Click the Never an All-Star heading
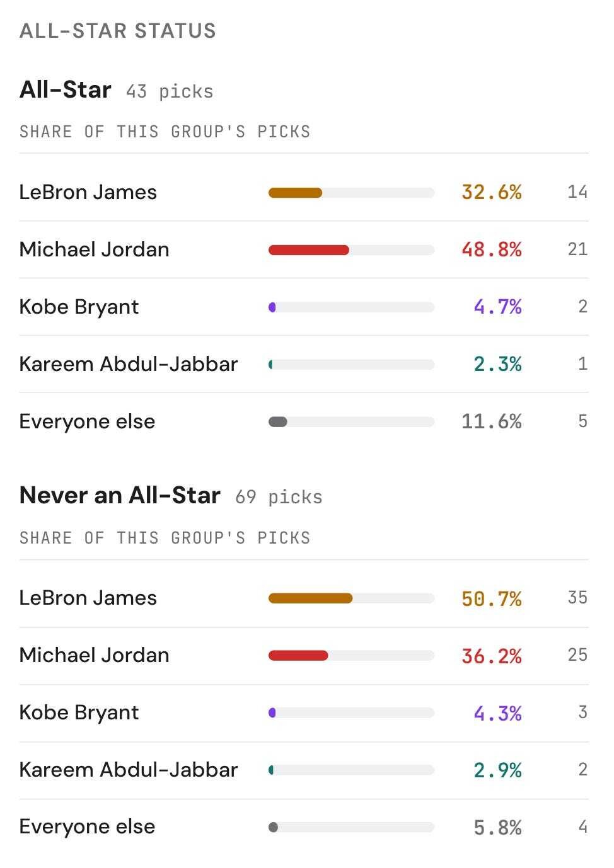Screen dimensions: 614x868 click(x=120, y=495)
